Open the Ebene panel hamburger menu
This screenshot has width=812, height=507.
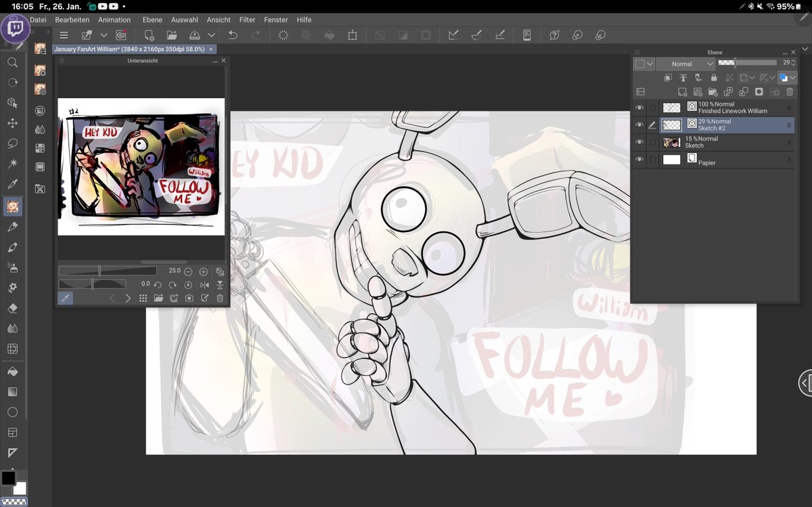click(x=638, y=51)
